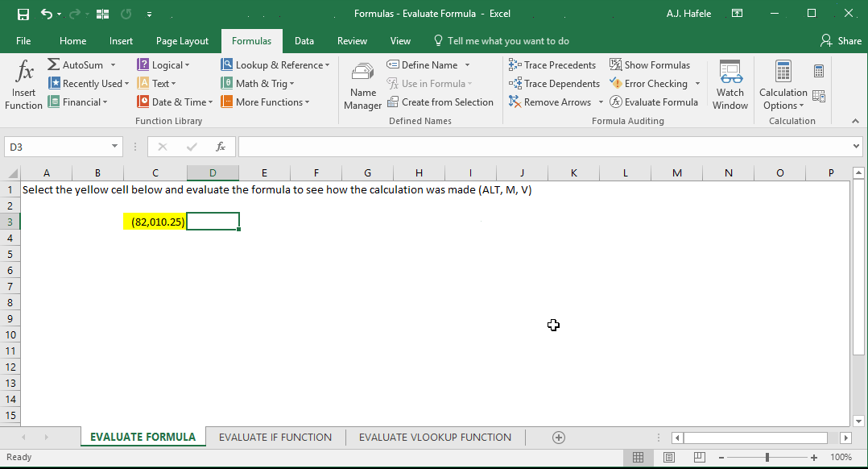Click column G header
The image size is (868, 469).
pyautogui.click(x=367, y=173)
